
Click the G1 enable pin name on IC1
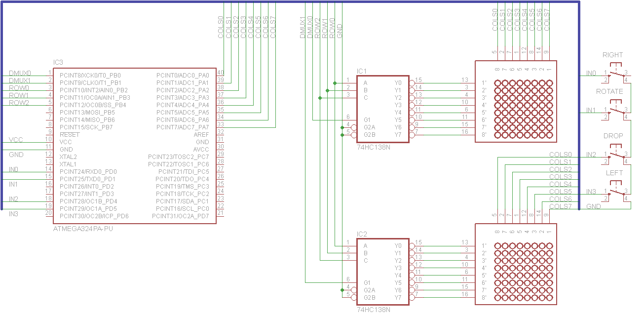[367, 119]
